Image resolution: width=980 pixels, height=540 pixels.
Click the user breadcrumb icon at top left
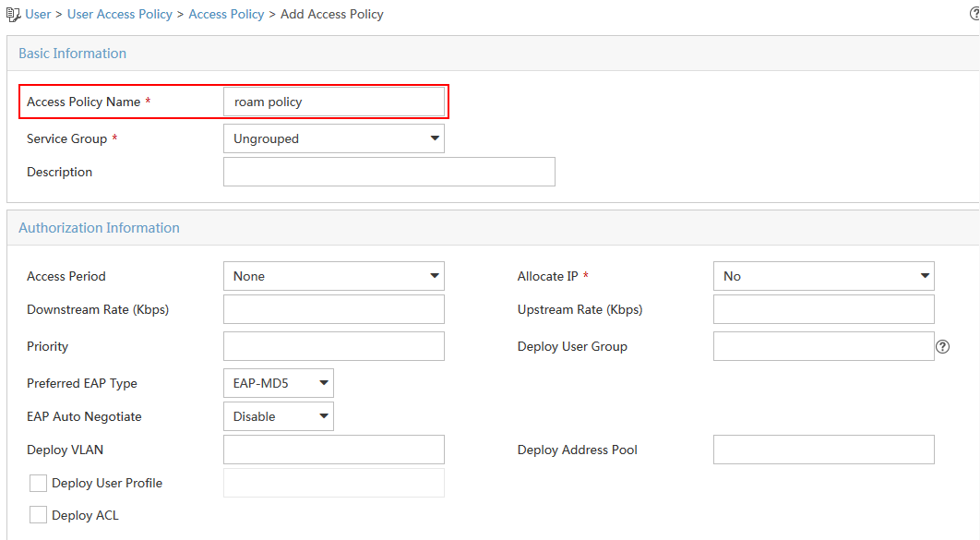pos(13,15)
